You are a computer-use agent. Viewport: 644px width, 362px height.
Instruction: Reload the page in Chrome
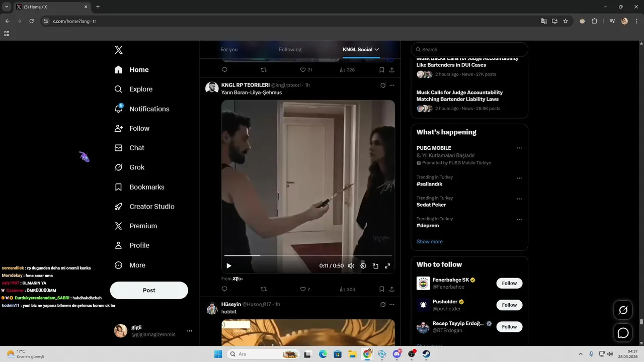(x=31, y=21)
